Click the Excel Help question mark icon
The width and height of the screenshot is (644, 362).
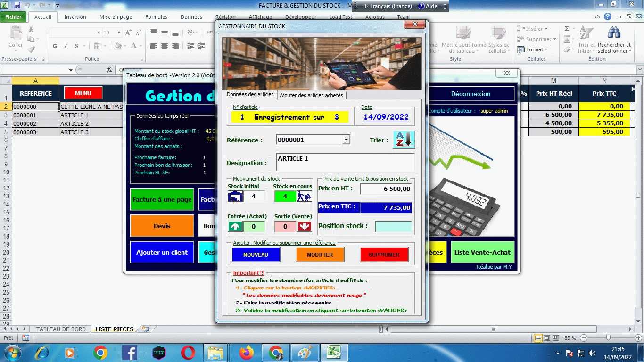click(608, 17)
